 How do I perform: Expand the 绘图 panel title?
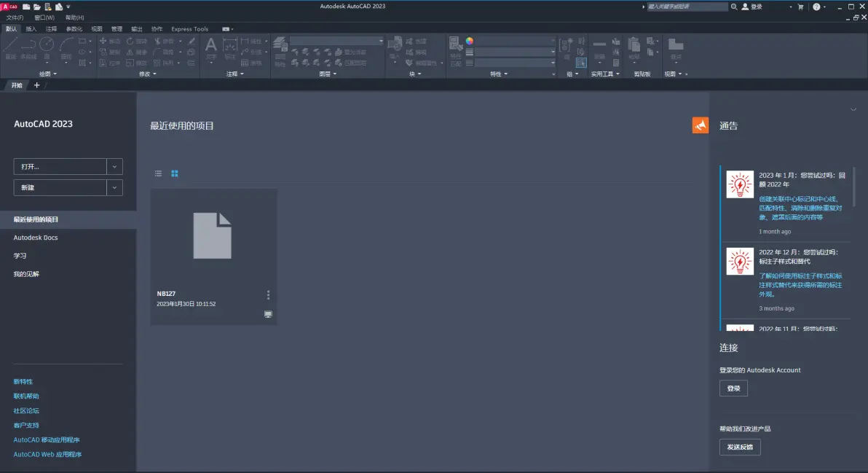click(47, 74)
